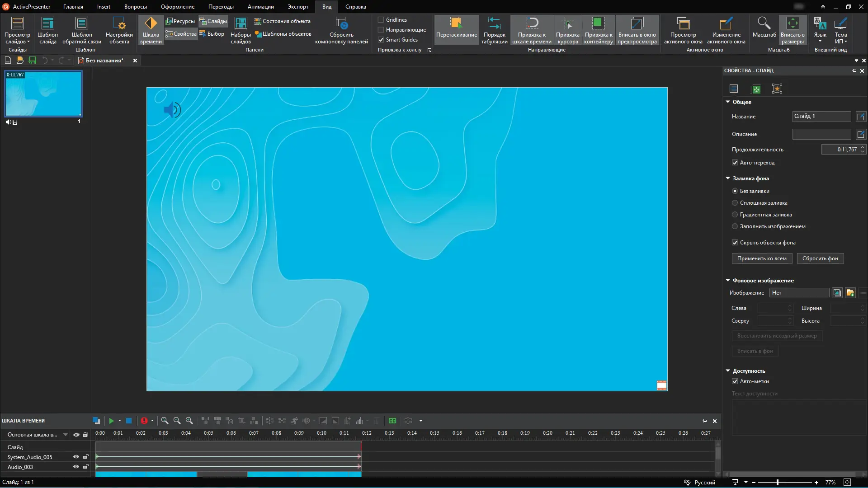Click the closed captions CC icon in the timeline
The image size is (868, 488).
point(392,421)
